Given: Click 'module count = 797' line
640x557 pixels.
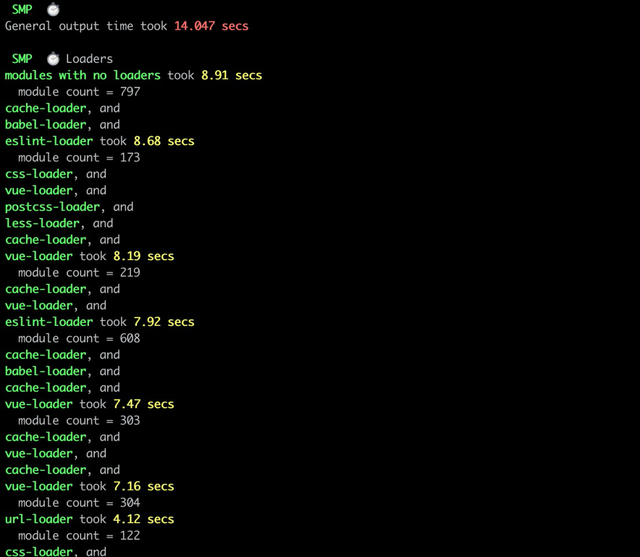Looking at the screenshot, I should [x=79, y=92].
